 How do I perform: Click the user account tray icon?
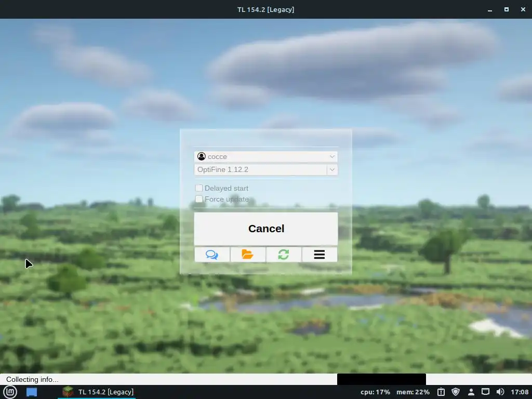pos(471,392)
